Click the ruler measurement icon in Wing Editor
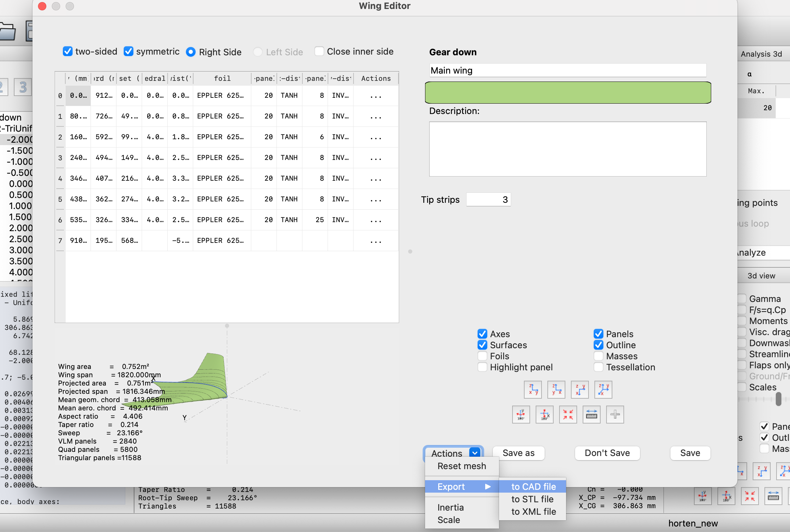This screenshot has height=532, width=790. 591,414
